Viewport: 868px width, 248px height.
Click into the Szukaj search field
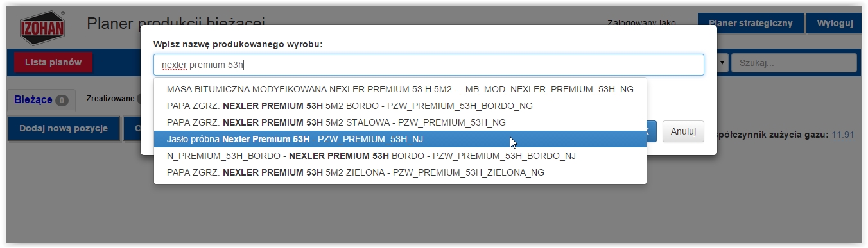point(794,63)
